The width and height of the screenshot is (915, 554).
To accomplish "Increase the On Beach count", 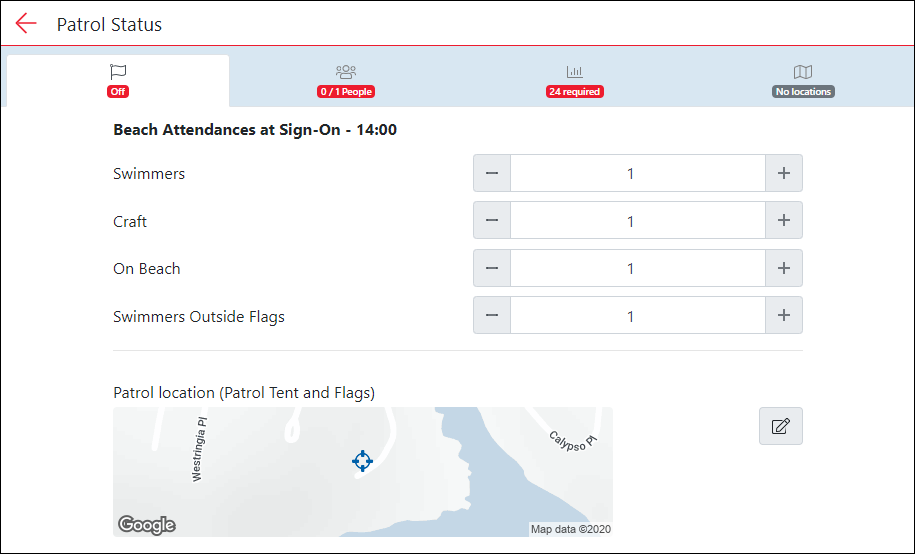I will pos(783,268).
